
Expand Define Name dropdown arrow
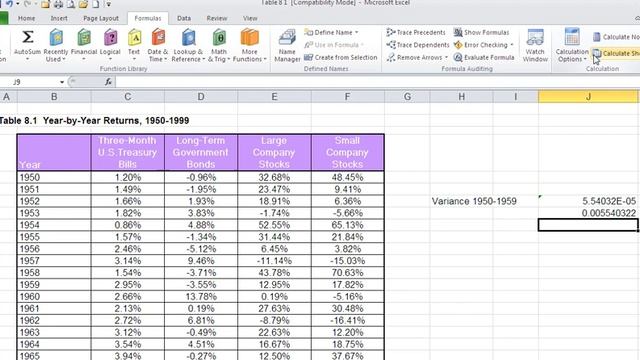[x=357, y=32]
